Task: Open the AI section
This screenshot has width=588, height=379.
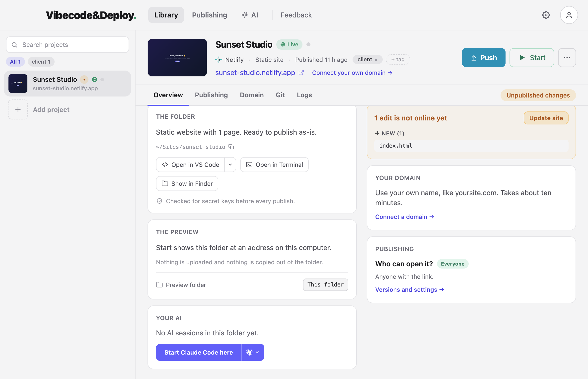Action: point(250,15)
